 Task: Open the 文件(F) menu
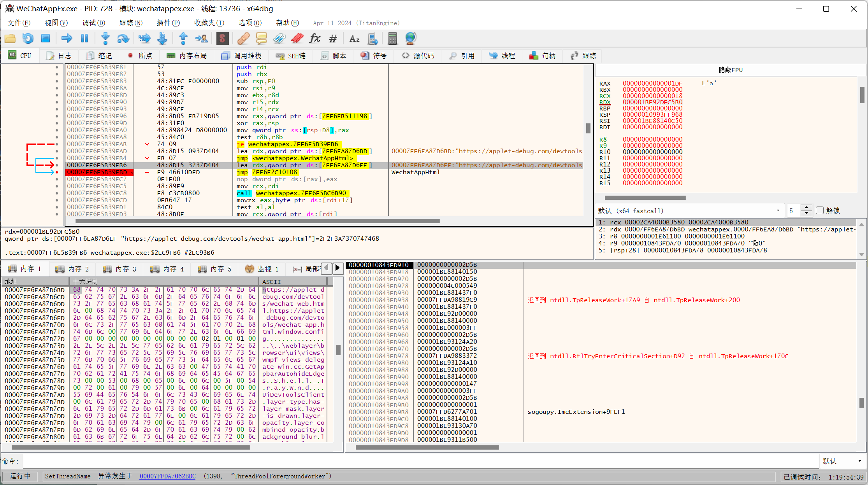[x=19, y=23]
